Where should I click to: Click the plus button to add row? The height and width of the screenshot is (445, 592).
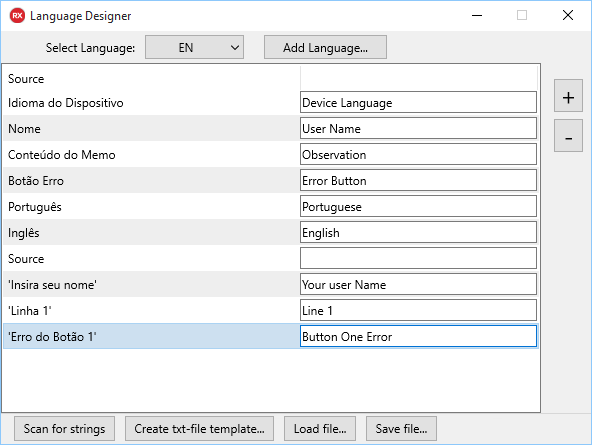click(x=568, y=96)
